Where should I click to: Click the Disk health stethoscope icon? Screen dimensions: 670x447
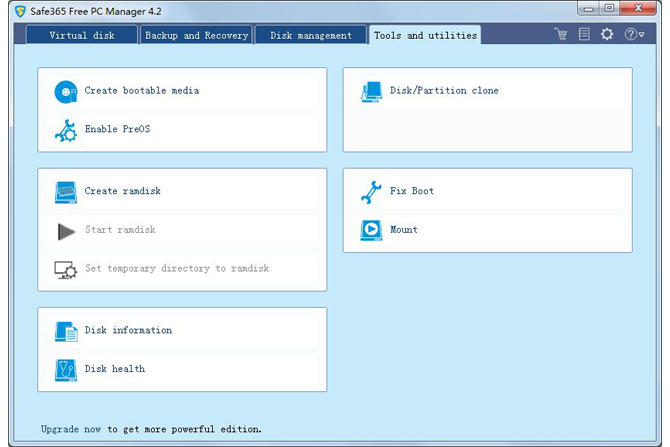coord(66,370)
